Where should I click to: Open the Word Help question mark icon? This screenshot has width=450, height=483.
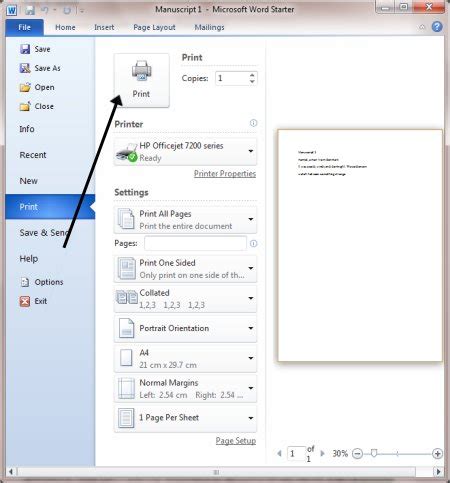tap(437, 27)
